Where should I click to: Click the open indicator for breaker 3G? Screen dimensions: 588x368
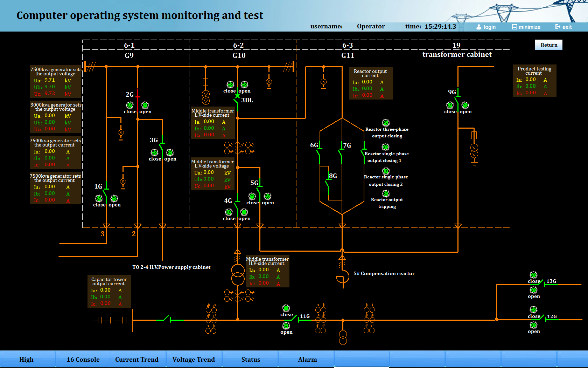point(170,153)
